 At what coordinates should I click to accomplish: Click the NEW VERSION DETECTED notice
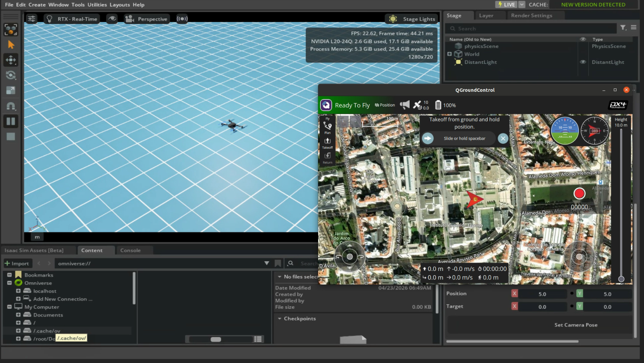[593, 5]
